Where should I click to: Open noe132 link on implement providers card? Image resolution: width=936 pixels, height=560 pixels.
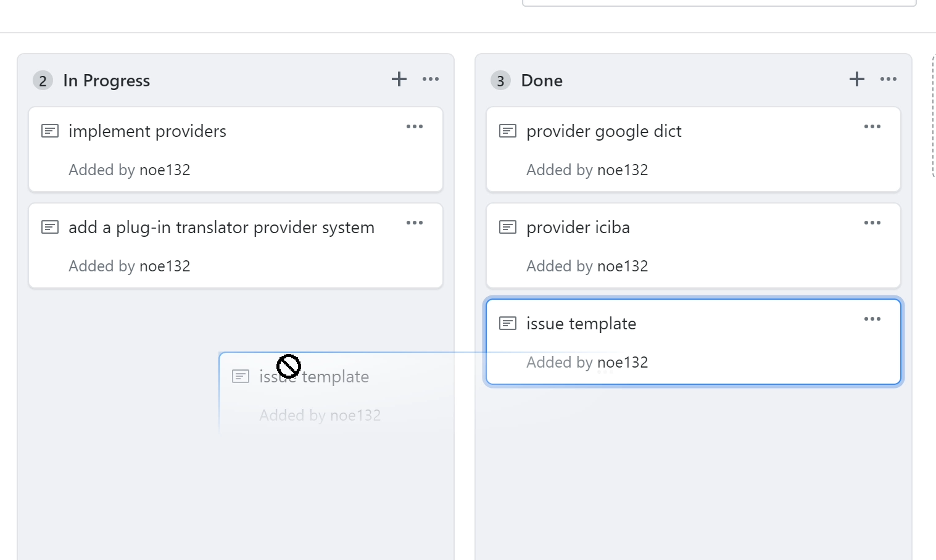(165, 170)
